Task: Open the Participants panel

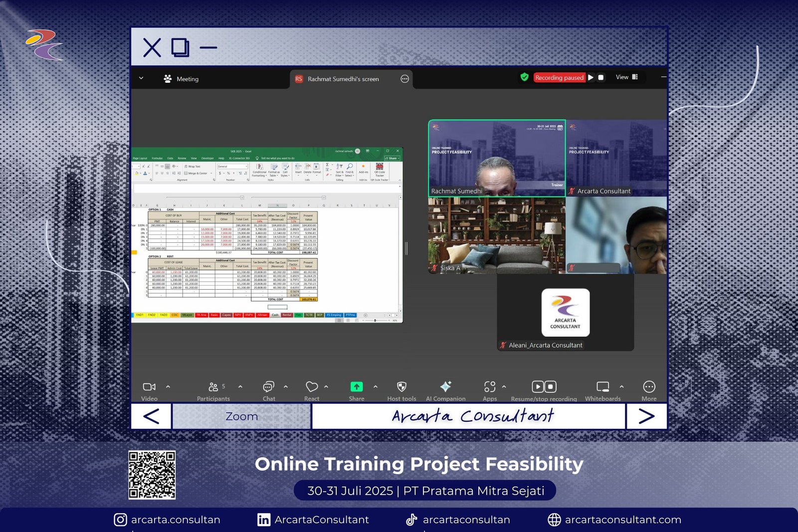Action: (213, 387)
